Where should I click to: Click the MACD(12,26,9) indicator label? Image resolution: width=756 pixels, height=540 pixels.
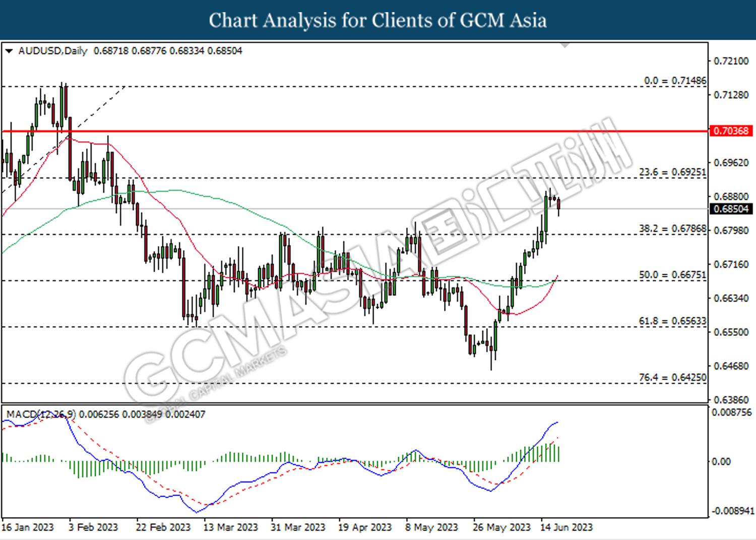tap(41, 414)
